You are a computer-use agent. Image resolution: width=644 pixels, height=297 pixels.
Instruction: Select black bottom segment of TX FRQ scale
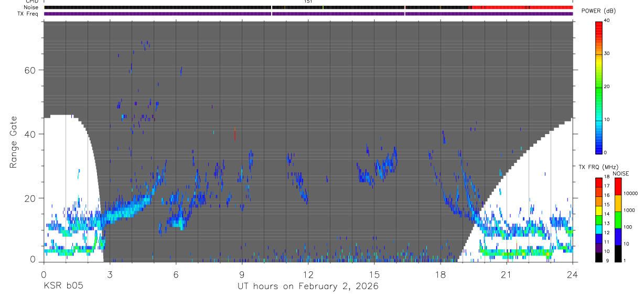[598, 257]
